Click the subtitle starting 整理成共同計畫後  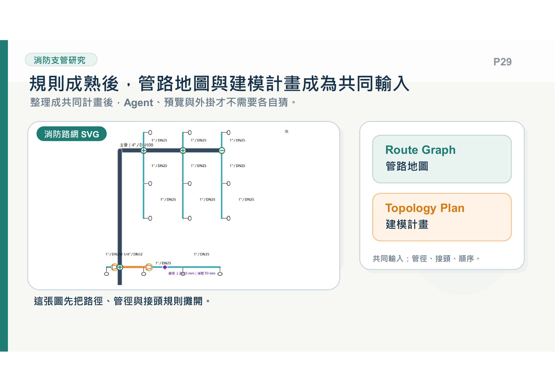(x=163, y=103)
